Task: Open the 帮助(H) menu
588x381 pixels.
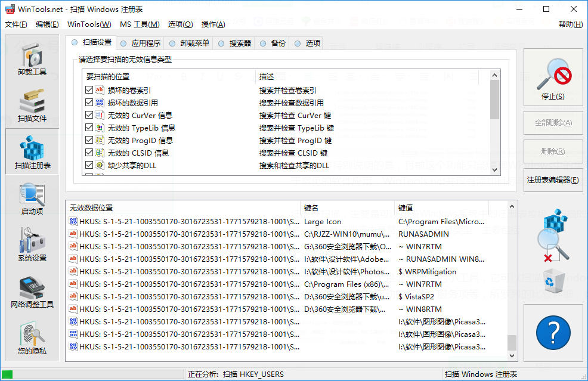Action: [571, 24]
